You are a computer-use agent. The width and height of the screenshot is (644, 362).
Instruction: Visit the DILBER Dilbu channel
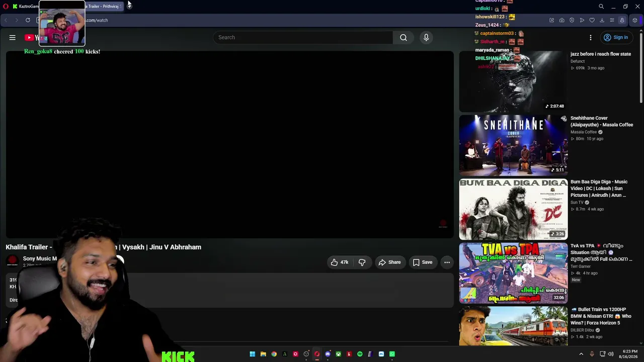[x=582, y=330]
